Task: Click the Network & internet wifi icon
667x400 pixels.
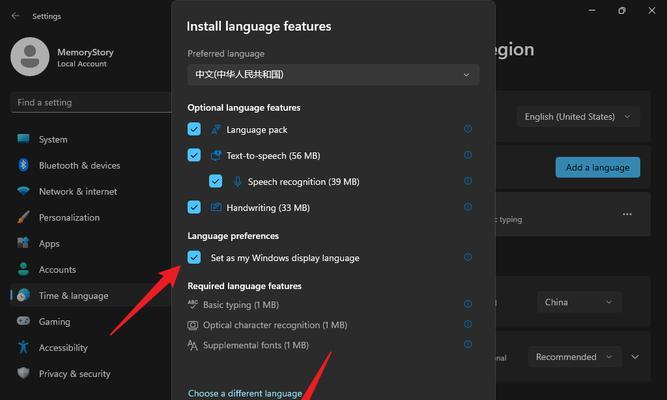Action: pyautogui.click(x=23, y=191)
